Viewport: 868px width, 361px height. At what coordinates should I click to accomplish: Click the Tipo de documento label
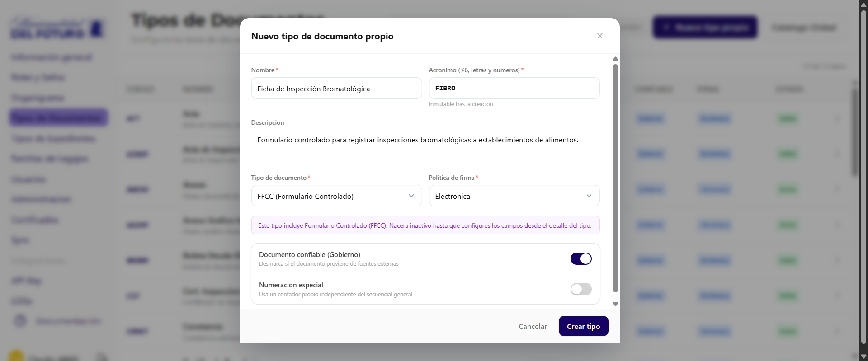coord(279,178)
